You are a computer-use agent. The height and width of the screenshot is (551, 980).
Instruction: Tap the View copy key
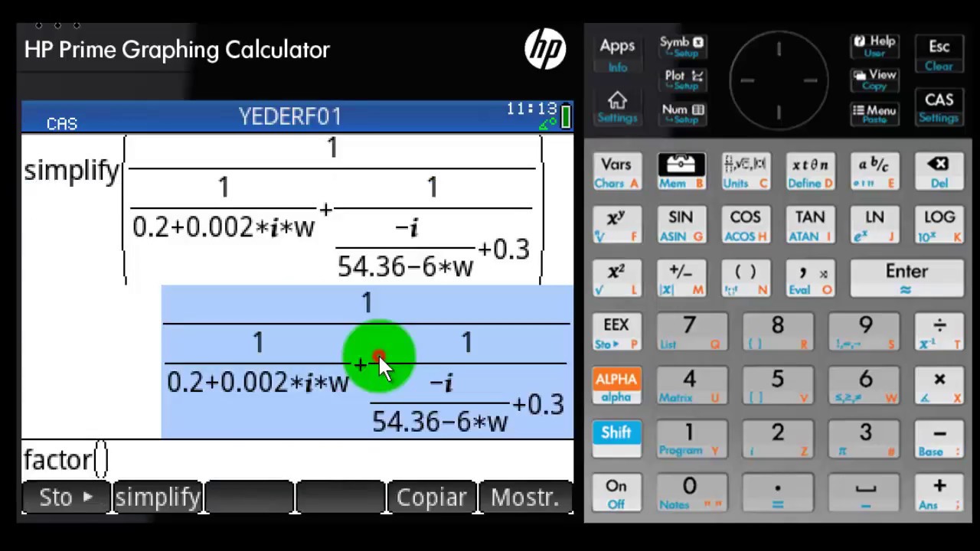tap(874, 80)
